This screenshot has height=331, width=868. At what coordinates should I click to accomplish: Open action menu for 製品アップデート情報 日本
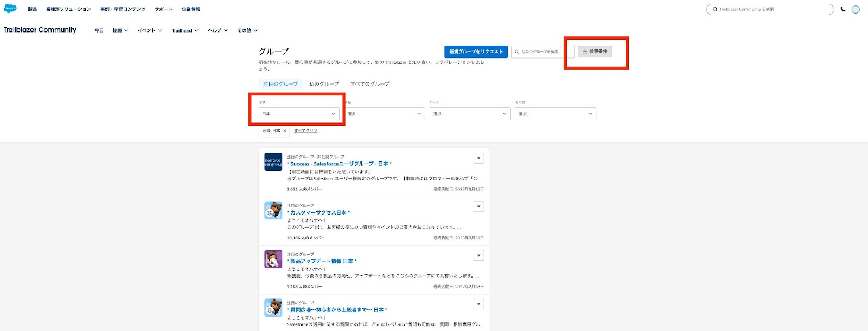pos(478,255)
